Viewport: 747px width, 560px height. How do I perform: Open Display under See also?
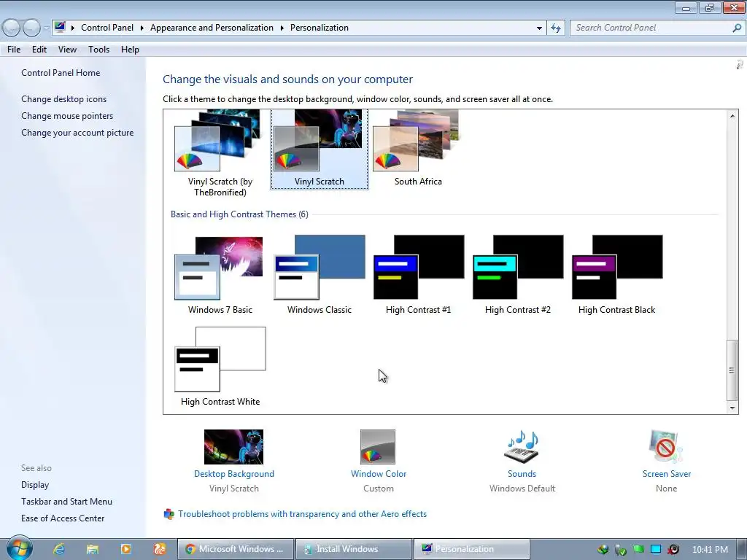35,485
